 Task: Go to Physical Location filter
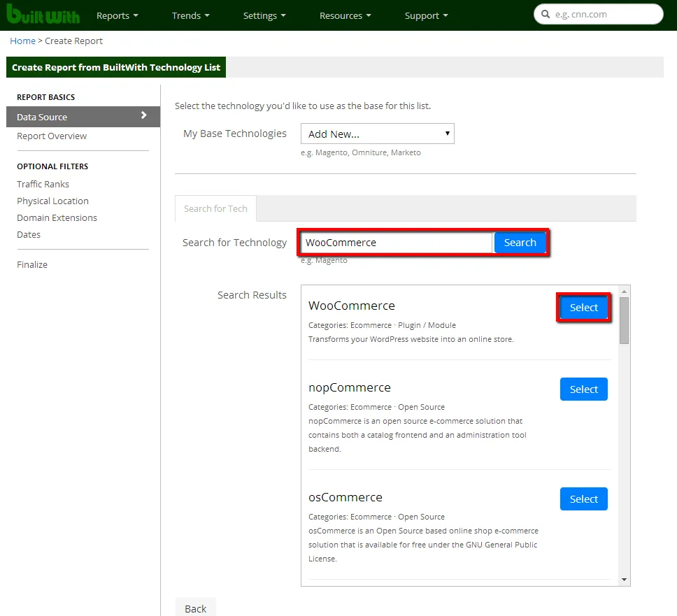point(52,201)
